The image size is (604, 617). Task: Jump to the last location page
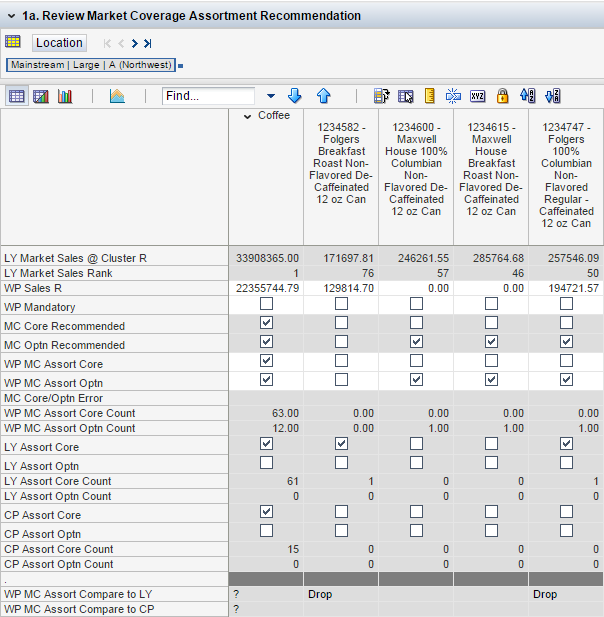point(148,43)
